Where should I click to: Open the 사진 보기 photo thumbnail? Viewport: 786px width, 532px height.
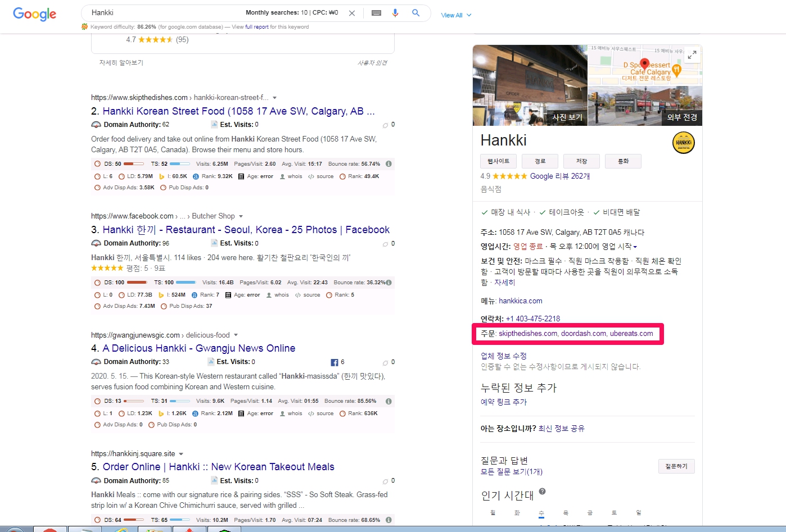(530, 85)
